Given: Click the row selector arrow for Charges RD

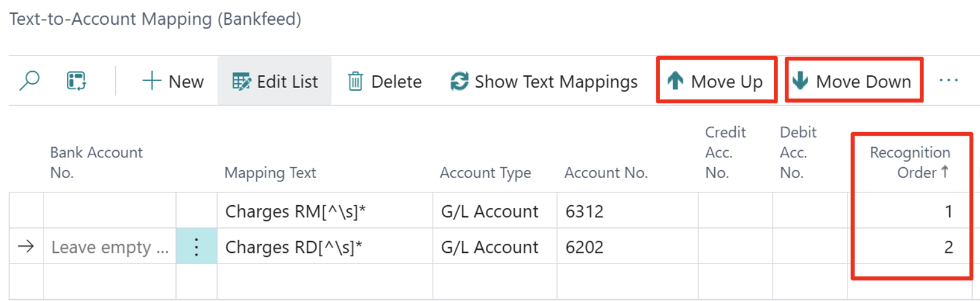Looking at the screenshot, I should pyautogui.click(x=26, y=246).
